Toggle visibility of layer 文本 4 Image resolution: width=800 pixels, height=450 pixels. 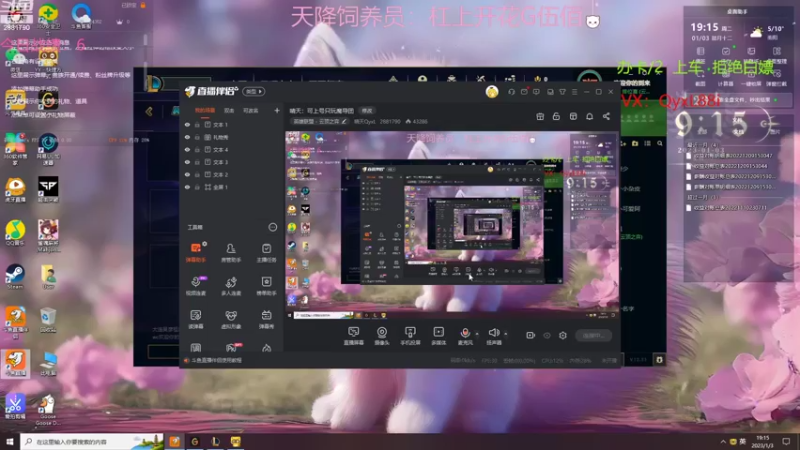click(187, 149)
